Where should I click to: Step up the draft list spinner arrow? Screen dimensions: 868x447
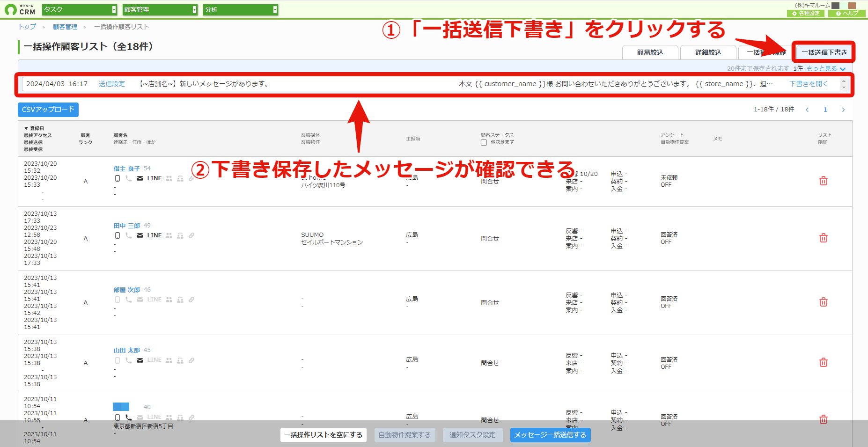pyautogui.click(x=844, y=81)
